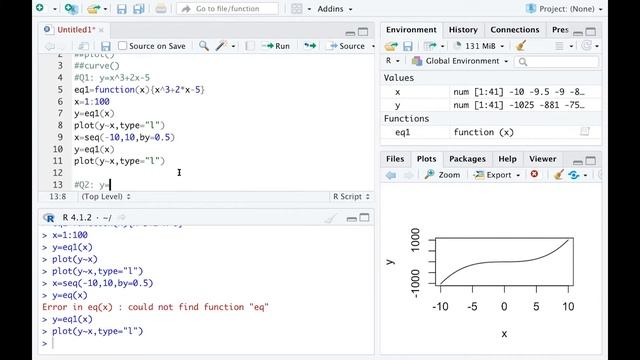Remove the current plot red X

click(534, 174)
